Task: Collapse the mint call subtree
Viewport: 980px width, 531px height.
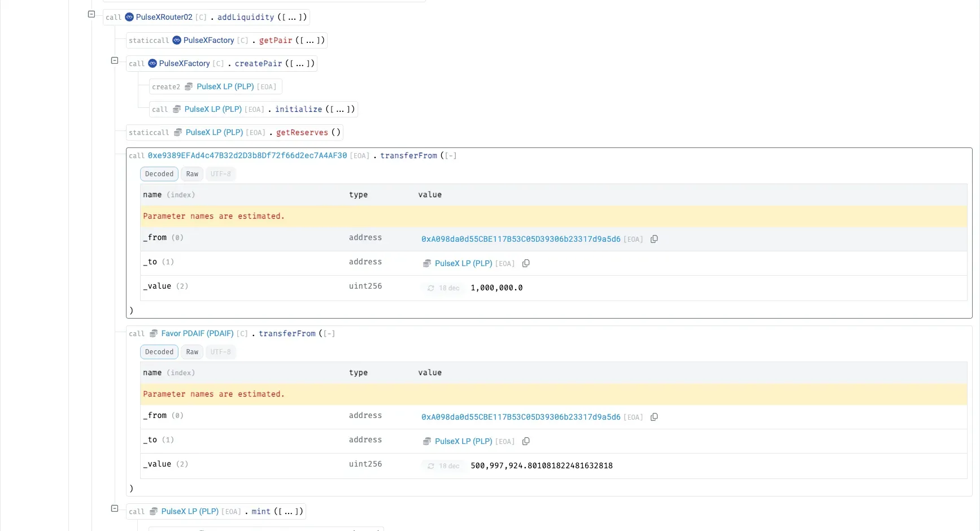Action: (115, 508)
